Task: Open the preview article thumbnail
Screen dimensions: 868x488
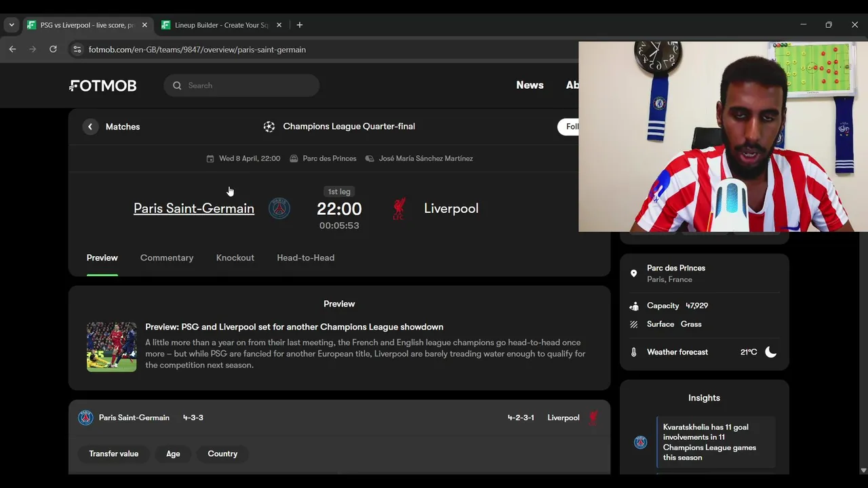Action: [x=112, y=347]
